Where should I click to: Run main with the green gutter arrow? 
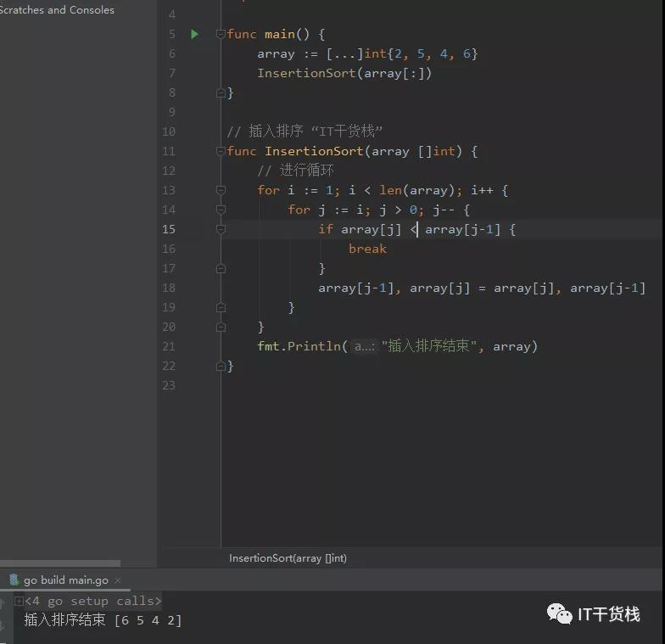[195, 34]
